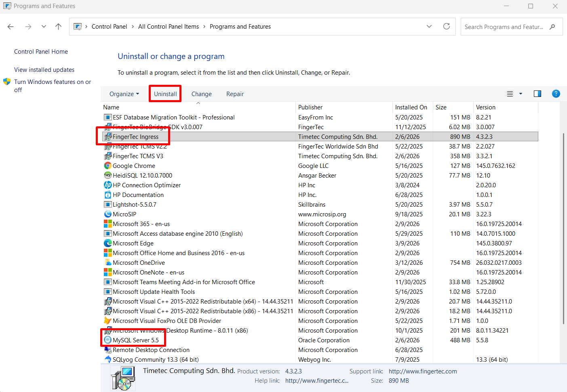Image resolution: width=567 pixels, height=392 pixels.
Task: Open View installed updates link
Action: [44, 70]
